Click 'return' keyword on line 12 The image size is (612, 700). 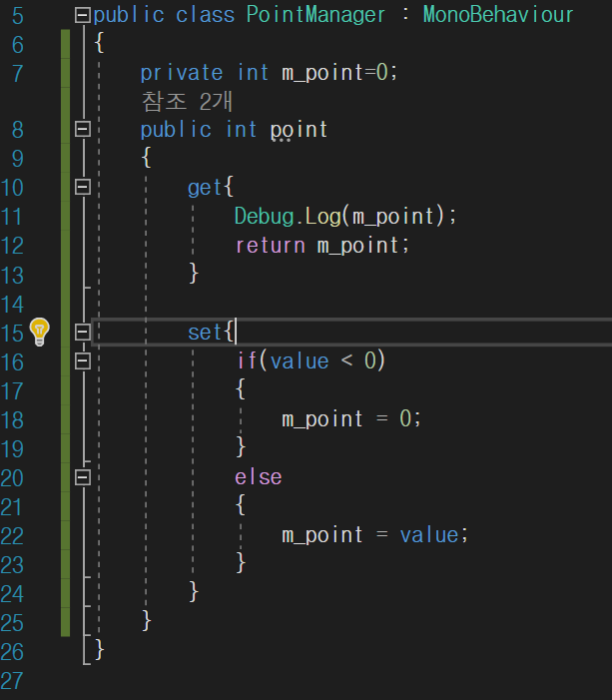271,246
